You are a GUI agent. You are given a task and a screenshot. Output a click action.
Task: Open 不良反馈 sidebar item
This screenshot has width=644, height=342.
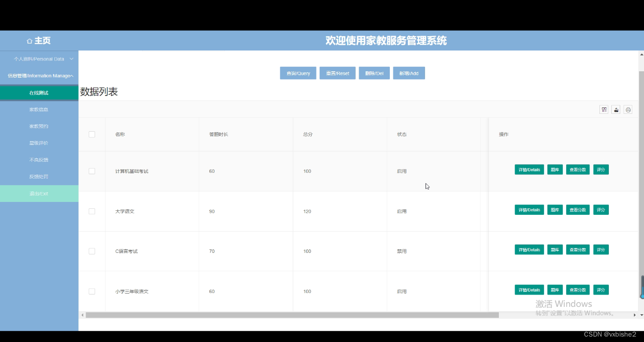point(39,160)
